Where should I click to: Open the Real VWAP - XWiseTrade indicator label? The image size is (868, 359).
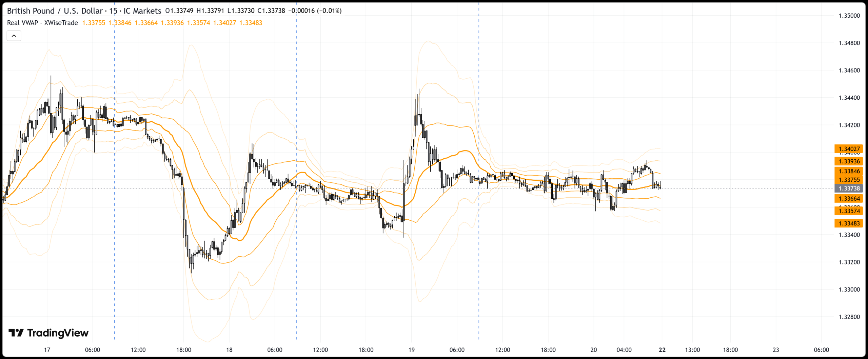click(x=42, y=23)
